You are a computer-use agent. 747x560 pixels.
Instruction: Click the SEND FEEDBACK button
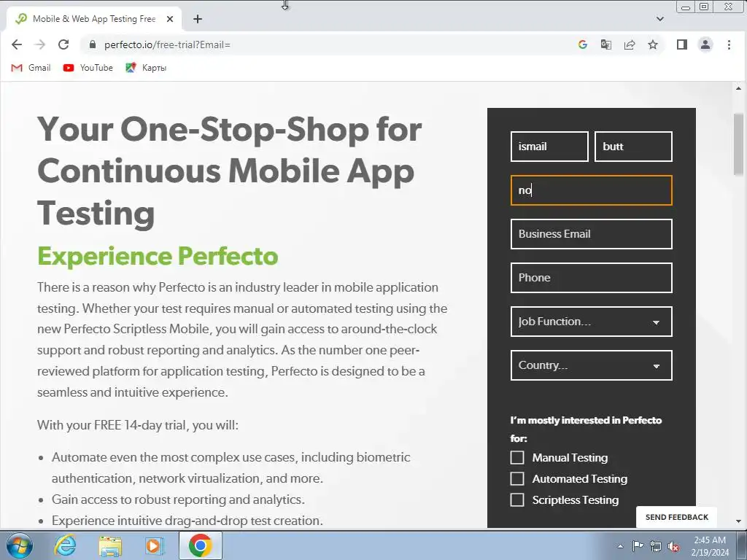pyautogui.click(x=676, y=517)
